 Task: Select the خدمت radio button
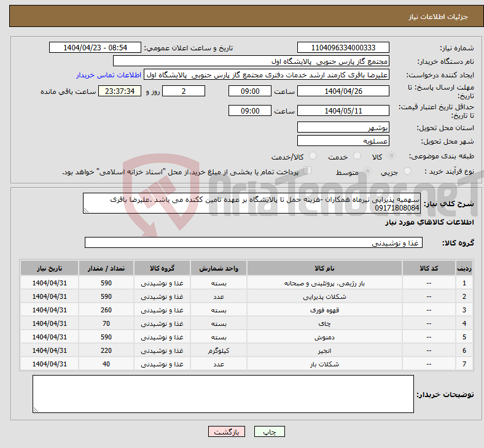pyautogui.click(x=357, y=156)
